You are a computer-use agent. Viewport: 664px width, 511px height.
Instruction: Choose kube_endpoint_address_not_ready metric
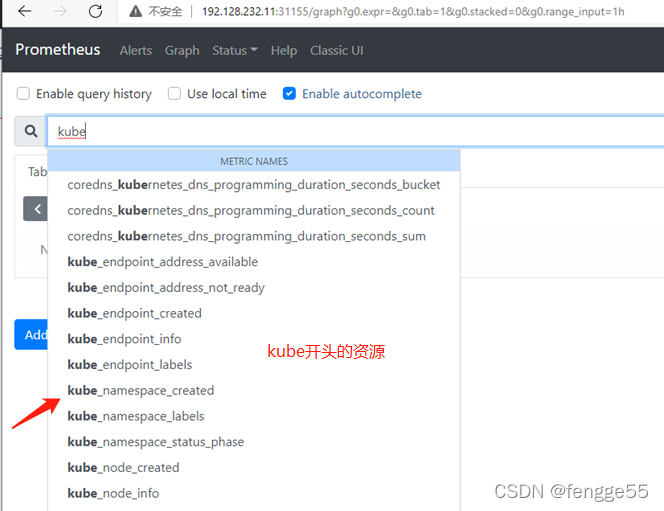pyautogui.click(x=254, y=287)
